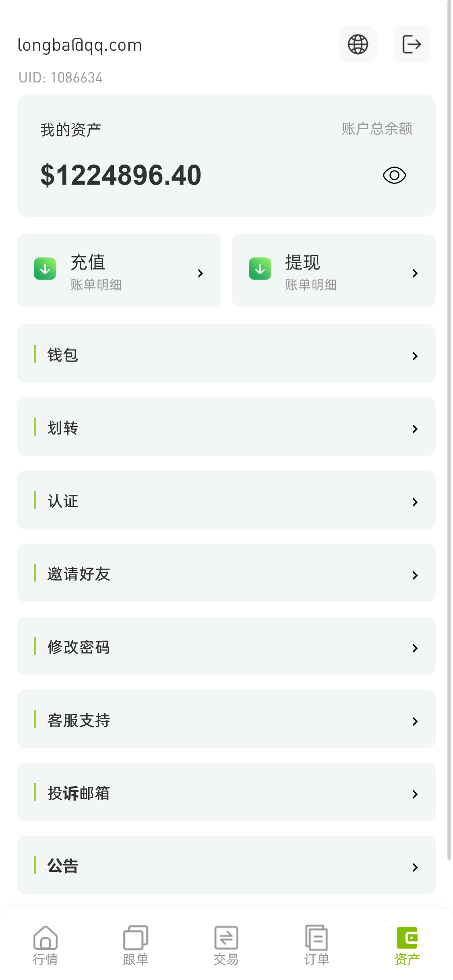
Task: Open the 跟单 copy-trading tab
Action: point(136,945)
